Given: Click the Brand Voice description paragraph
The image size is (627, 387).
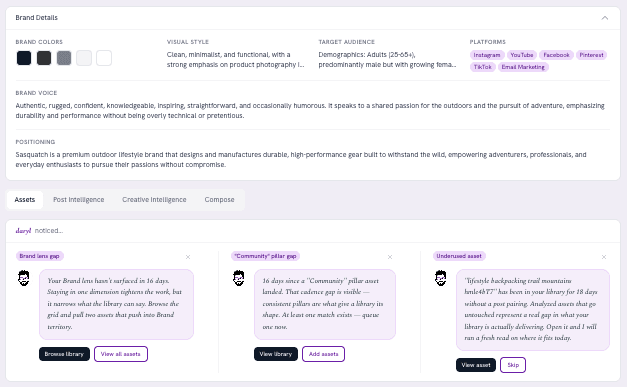Looking at the screenshot, I should pos(310,111).
